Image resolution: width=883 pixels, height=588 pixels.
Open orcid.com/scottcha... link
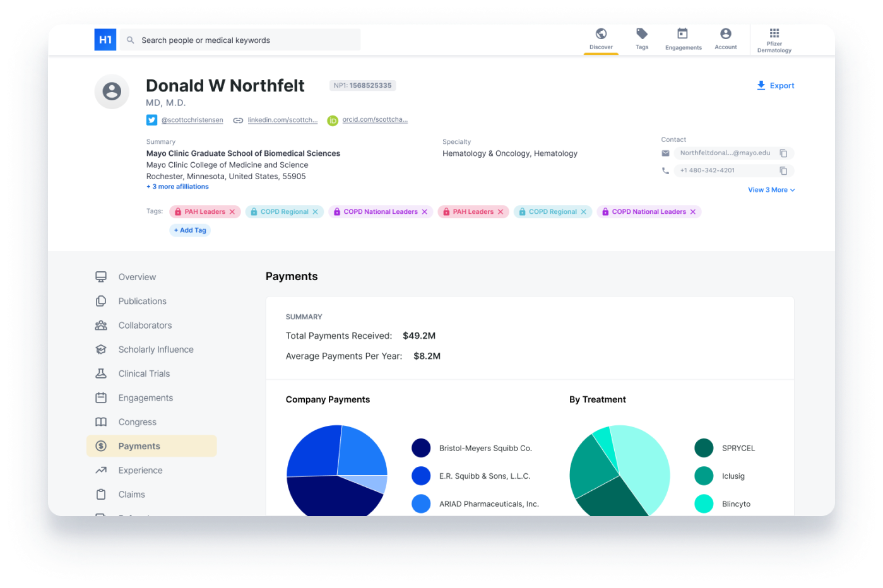(x=375, y=119)
